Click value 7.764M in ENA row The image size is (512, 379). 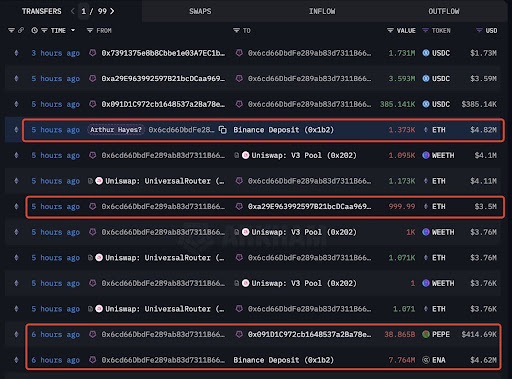402,360
